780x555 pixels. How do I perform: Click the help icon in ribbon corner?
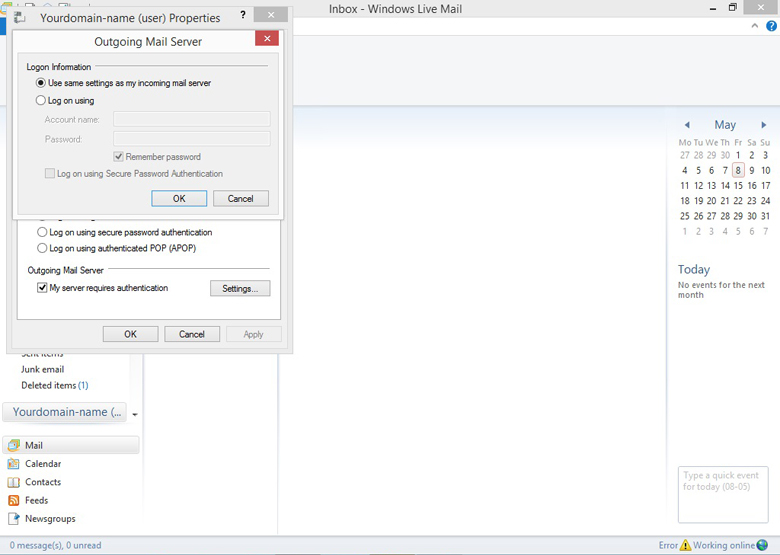[x=757, y=27]
